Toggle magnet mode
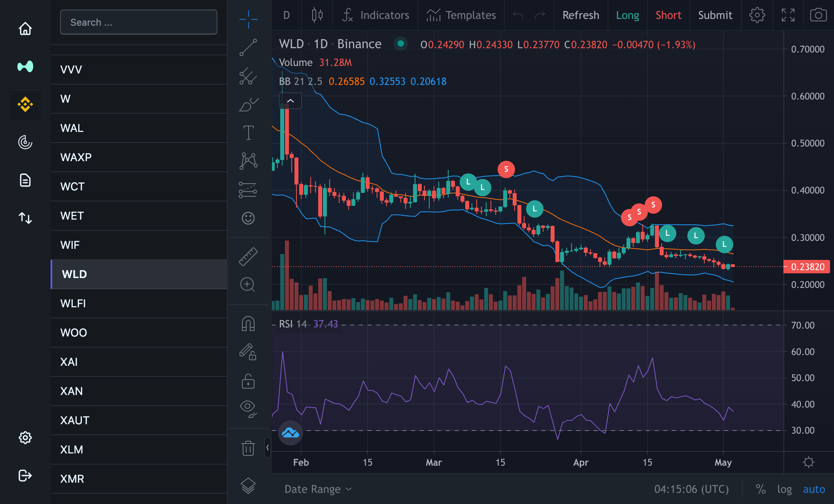 248,324
